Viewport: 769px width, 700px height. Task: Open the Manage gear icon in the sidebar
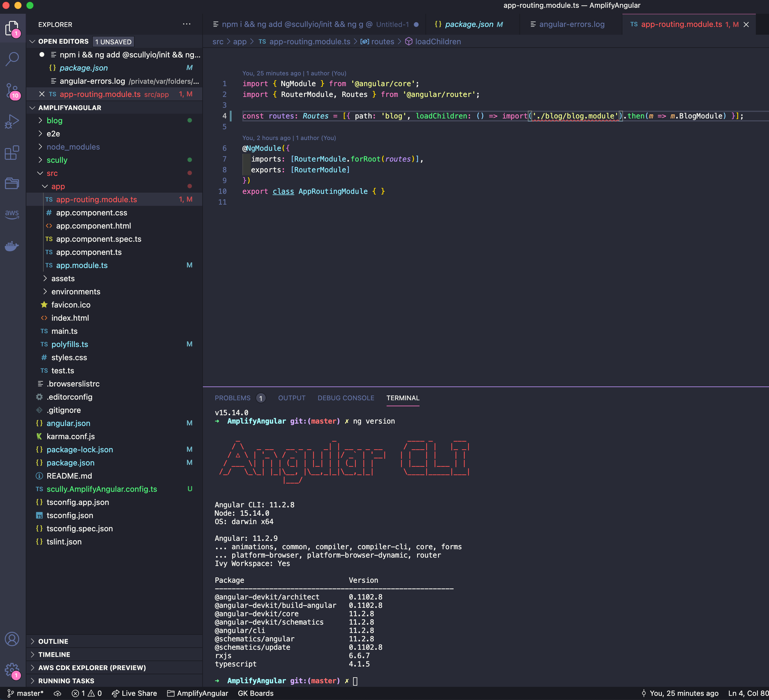click(12, 670)
